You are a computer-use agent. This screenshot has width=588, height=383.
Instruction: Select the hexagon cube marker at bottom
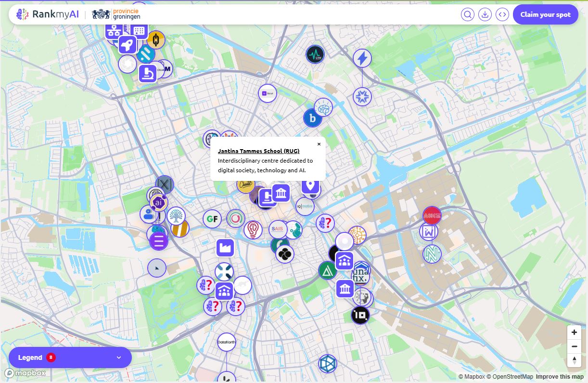point(328,364)
